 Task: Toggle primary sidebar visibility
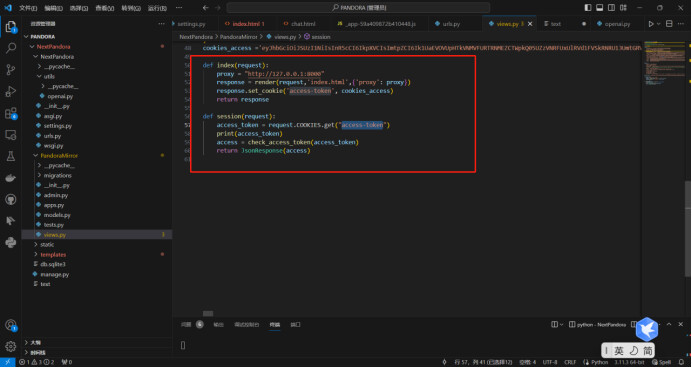(588, 8)
